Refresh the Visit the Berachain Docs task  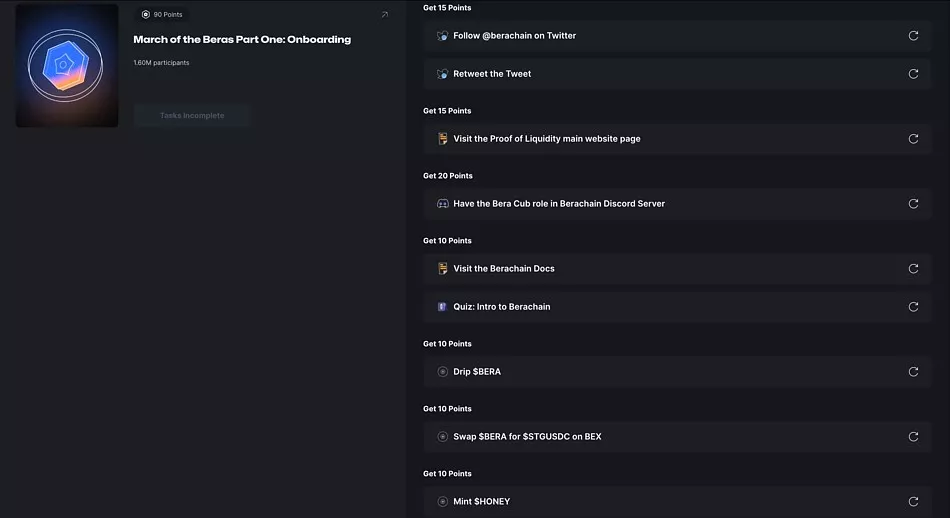point(913,269)
